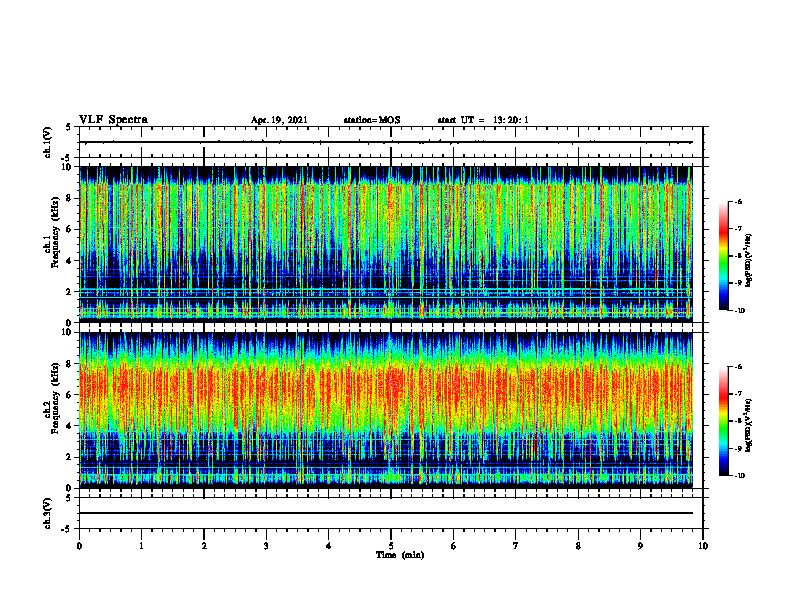
Task: Click time axis tick label "3"
Action: 266,546
